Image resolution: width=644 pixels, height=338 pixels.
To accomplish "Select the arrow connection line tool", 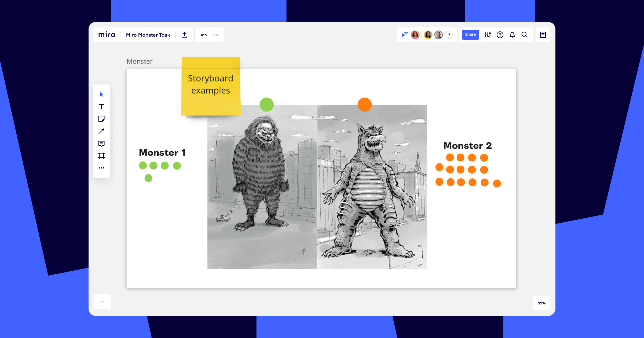I will (x=101, y=131).
